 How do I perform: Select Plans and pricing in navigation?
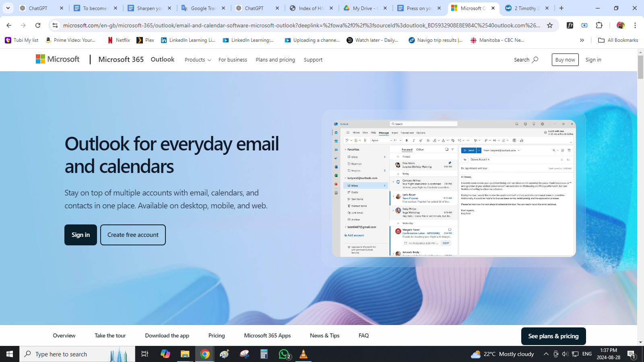tap(275, 60)
